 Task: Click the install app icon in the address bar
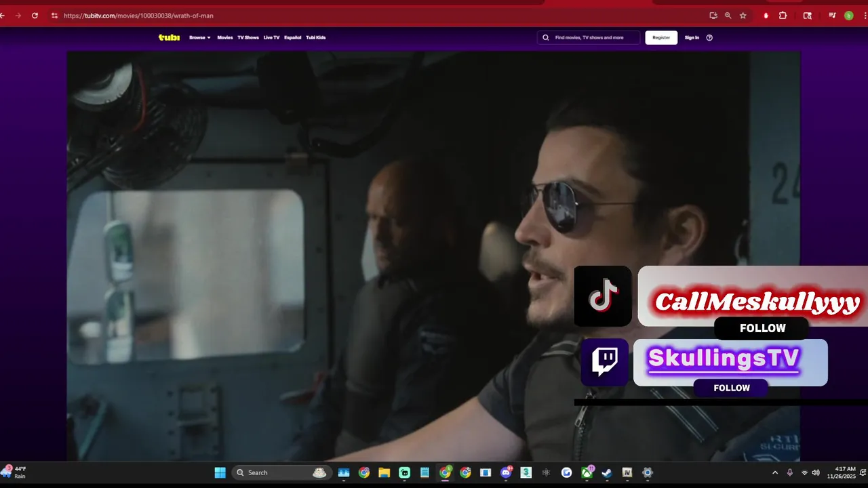[x=713, y=16]
